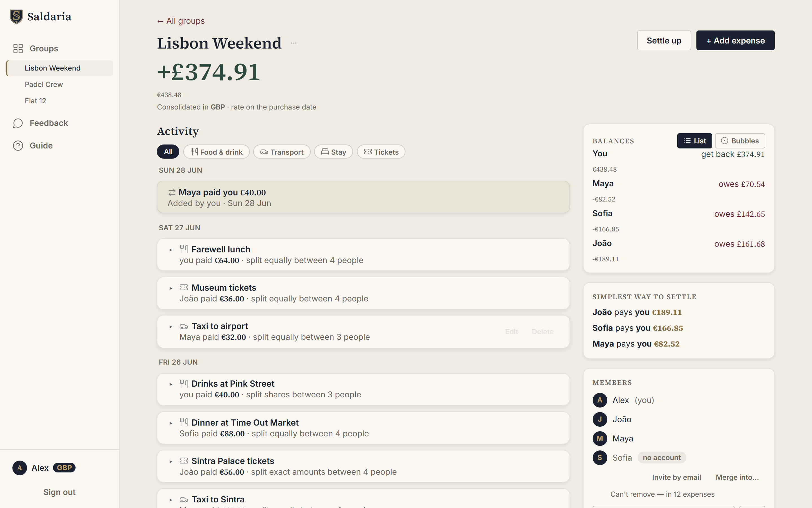Viewport: 812px width, 508px height.
Task: Click the Feedback speech bubble icon
Action: pyautogui.click(x=18, y=123)
